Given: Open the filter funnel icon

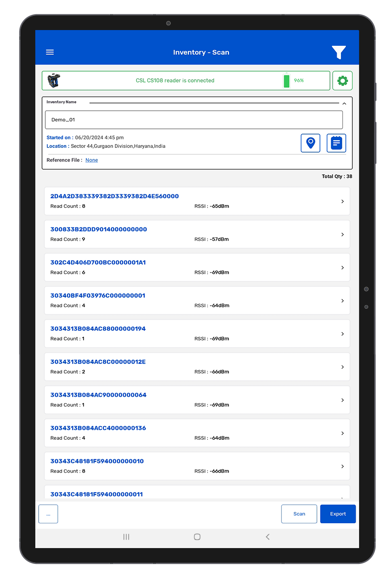Looking at the screenshot, I should [339, 52].
